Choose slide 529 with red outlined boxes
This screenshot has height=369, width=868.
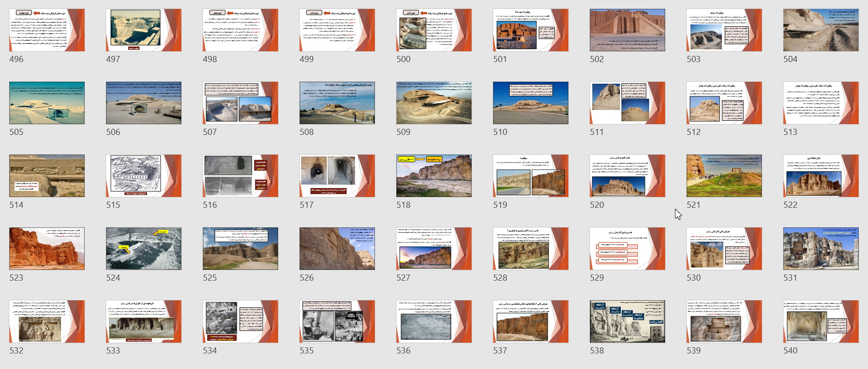point(628,249)
